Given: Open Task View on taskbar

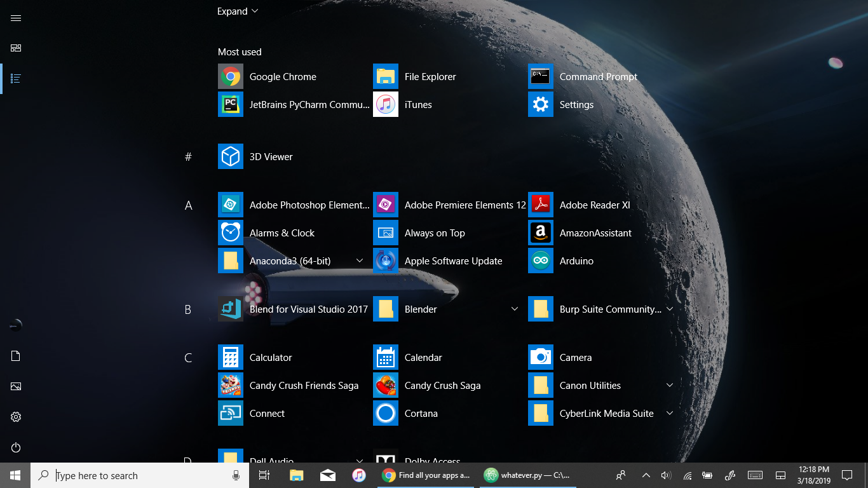Looking at the screenshot, I should point(264,475).
